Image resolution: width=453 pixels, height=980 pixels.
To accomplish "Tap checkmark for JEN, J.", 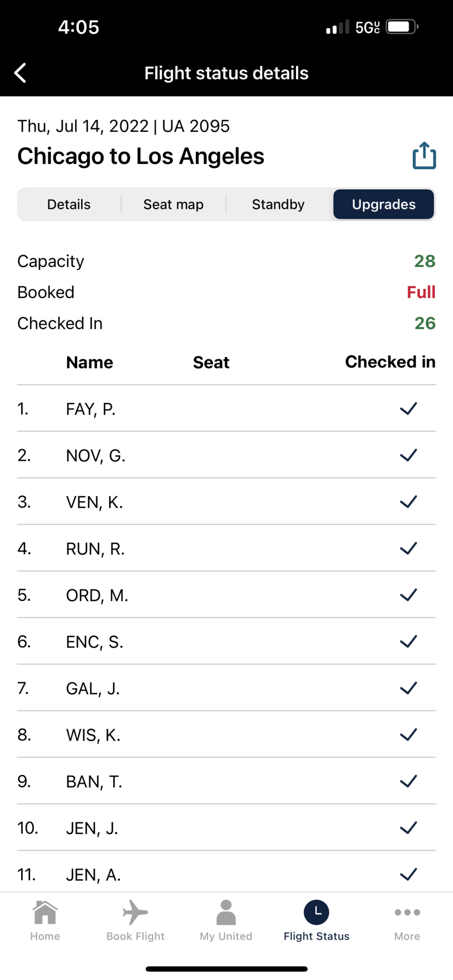I will tap(408, 828).
